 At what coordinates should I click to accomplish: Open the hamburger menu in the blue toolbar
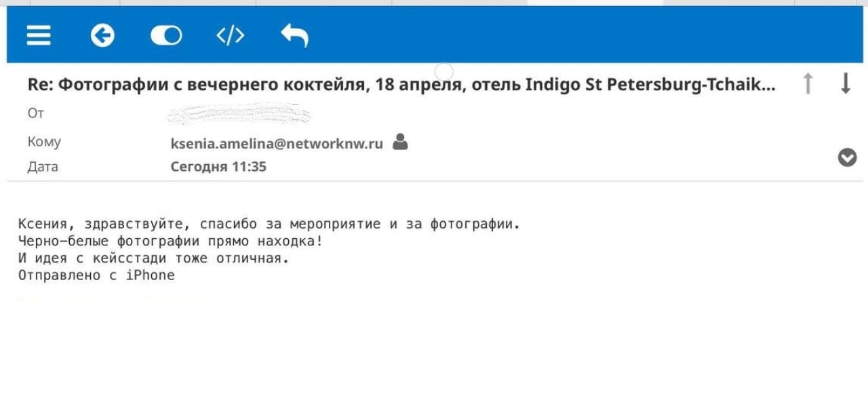39,35
